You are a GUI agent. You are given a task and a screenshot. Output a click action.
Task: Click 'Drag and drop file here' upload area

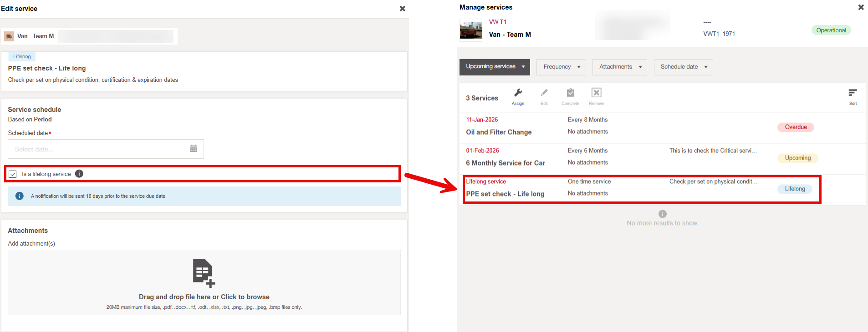pyautogui.click(x=204, y=297)
